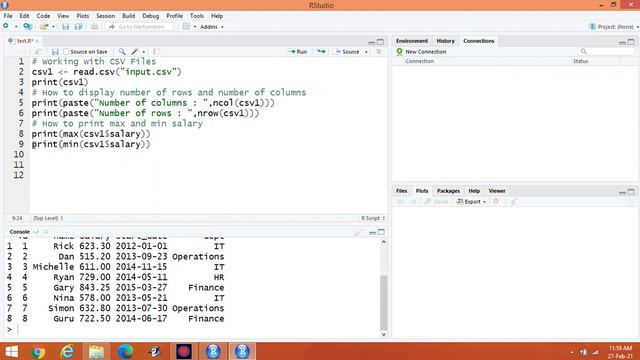Click the New File plus icon

(6, 26)
